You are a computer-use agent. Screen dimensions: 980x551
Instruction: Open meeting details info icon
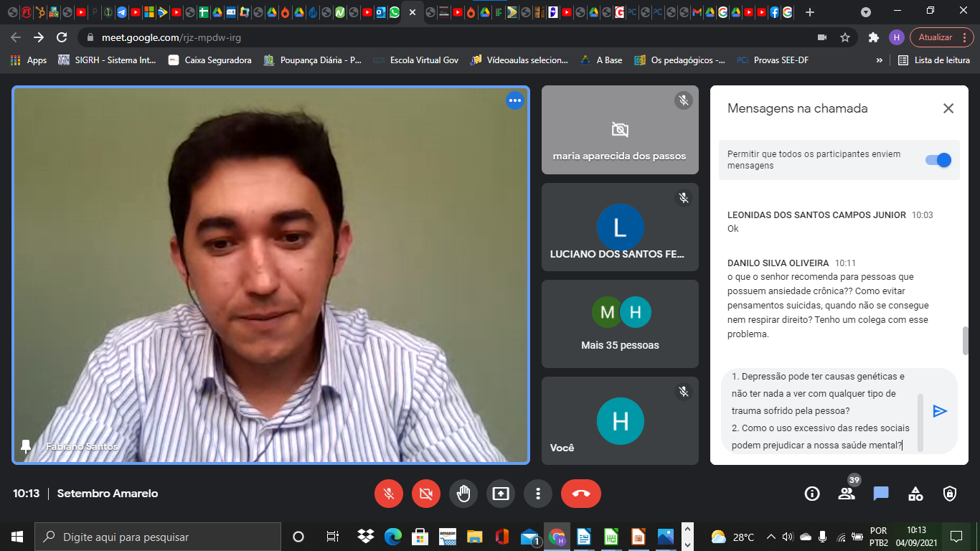(812, 494)
